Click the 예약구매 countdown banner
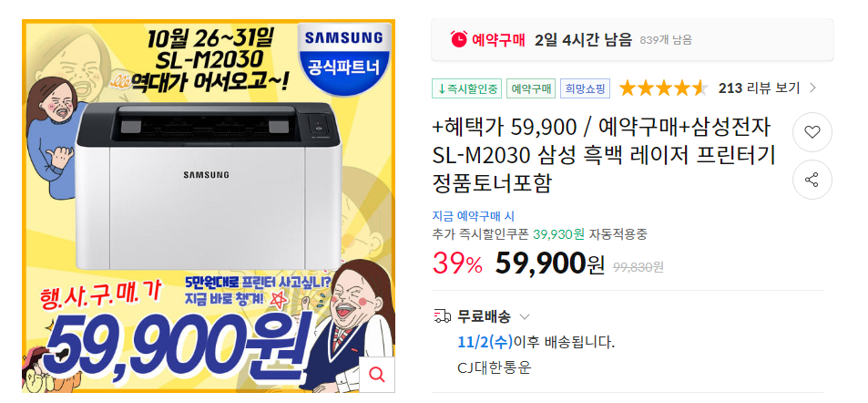The height and width of the screenshot is (403, 868). point(632,40)
